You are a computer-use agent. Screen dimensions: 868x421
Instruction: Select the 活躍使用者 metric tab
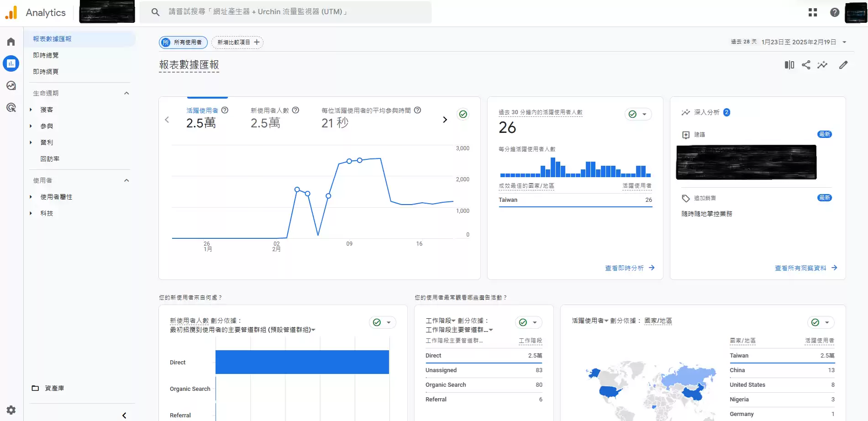click(207, 117)
